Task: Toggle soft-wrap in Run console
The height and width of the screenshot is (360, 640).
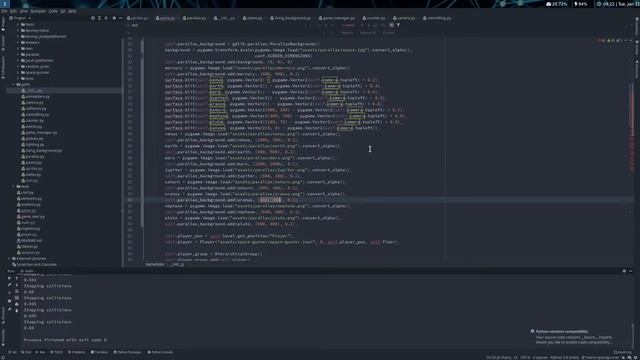Action: 17,291
